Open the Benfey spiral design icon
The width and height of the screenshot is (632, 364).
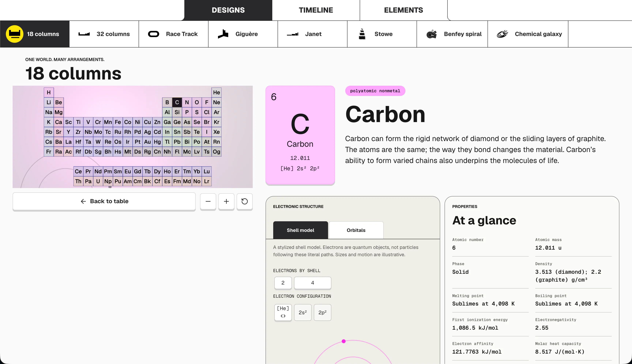tap(432, 34)
